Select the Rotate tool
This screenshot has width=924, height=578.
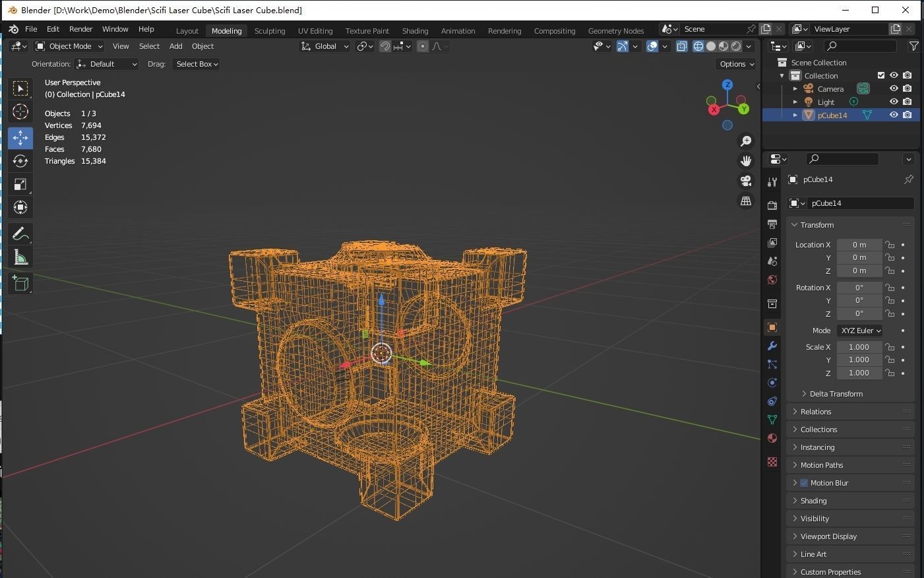pos(20,161)
